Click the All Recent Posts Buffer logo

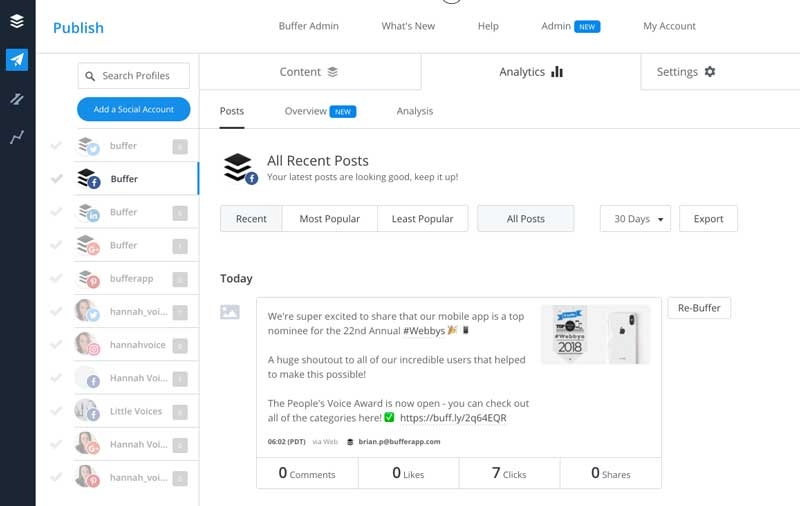[240, 168]
